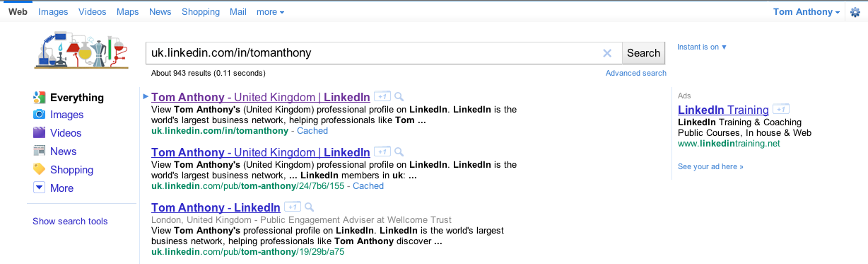The image size is (868, 264).
Task: Expand More search categories in sidebar
Action: click(54, 188)
